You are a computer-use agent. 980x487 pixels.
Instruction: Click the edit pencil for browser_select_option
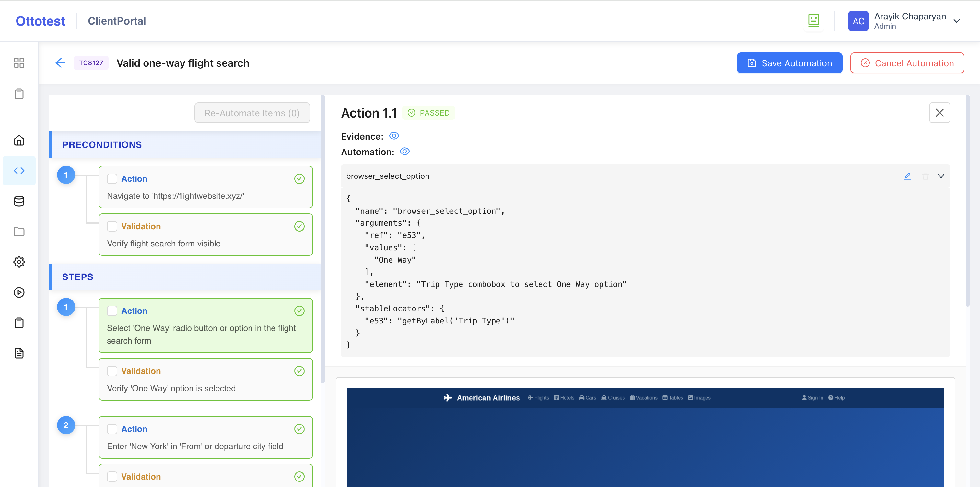coord(907,176)
